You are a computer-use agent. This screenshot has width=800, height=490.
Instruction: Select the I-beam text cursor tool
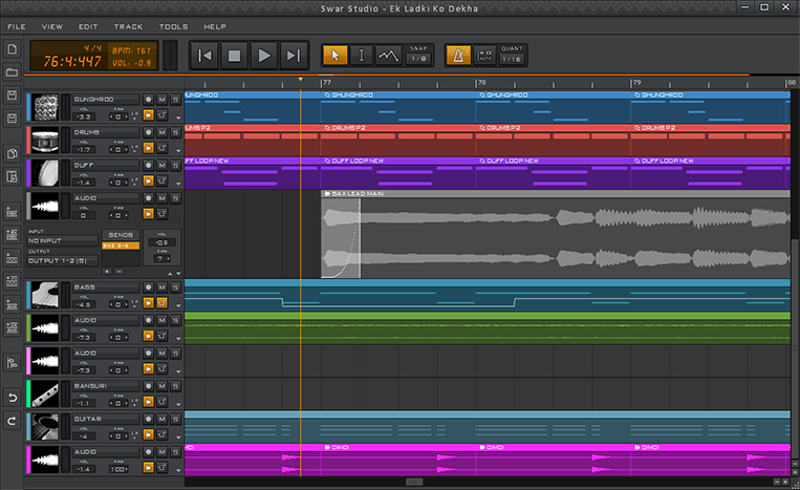coord(361,55)
